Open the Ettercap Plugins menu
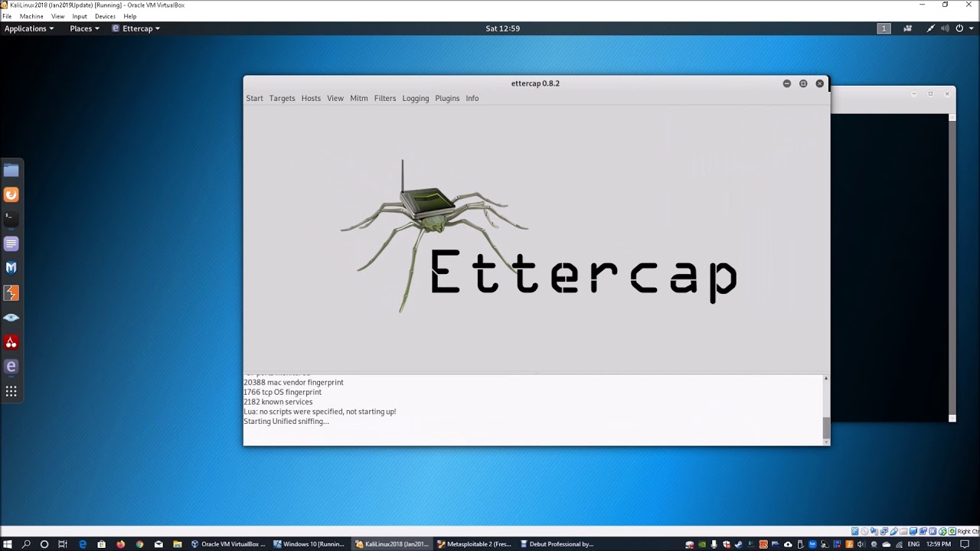980x551 pixels. click(447, 98)
